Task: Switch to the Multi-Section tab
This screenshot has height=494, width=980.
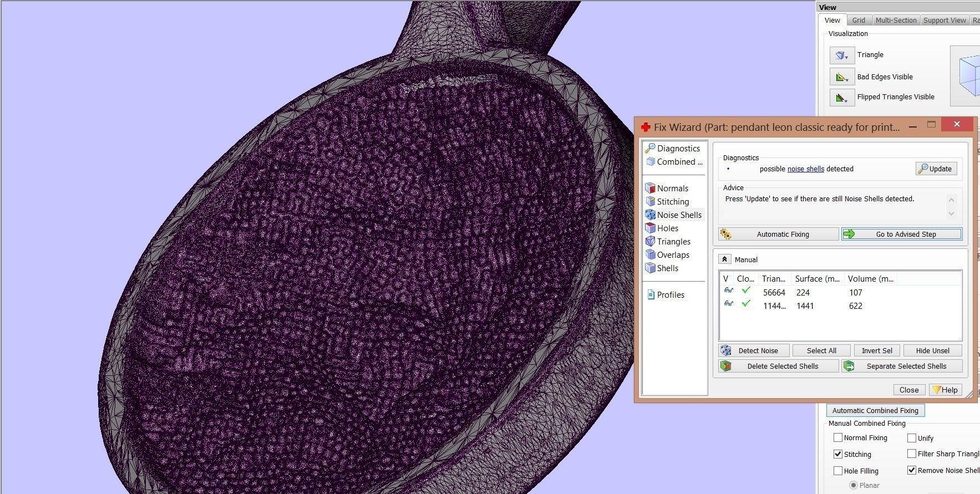Action: [x=896, y=21]
